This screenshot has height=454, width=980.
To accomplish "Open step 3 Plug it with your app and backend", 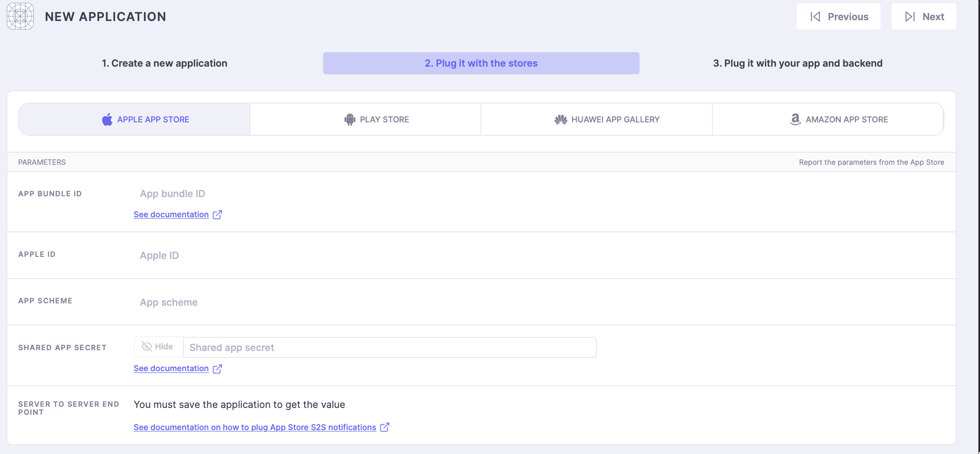I will click(x=798, y=63).
